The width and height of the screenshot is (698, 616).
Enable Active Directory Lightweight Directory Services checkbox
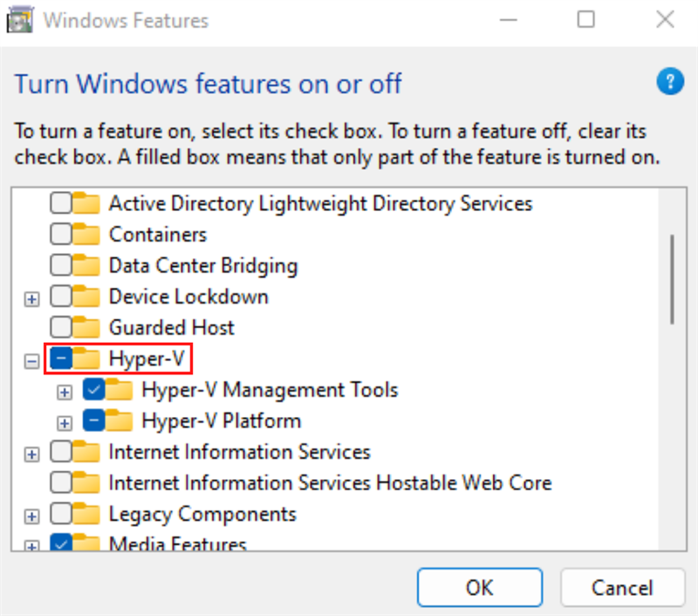pos(61,203)
